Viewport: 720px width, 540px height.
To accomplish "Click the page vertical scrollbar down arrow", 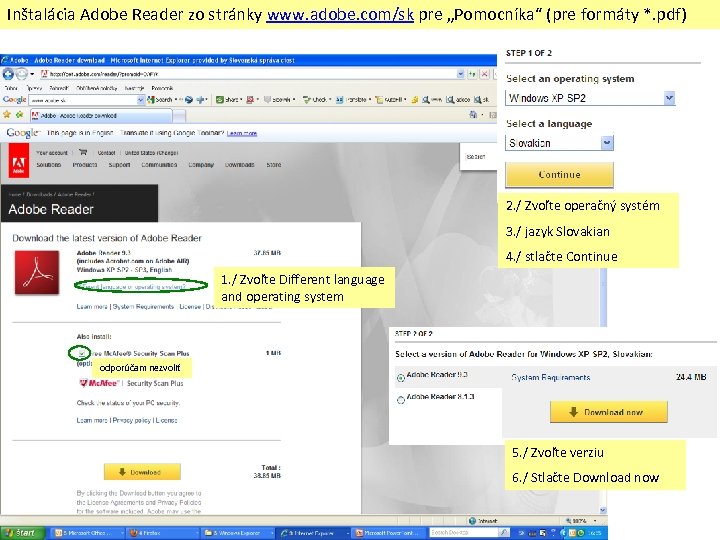I will [x=603, y=510].
